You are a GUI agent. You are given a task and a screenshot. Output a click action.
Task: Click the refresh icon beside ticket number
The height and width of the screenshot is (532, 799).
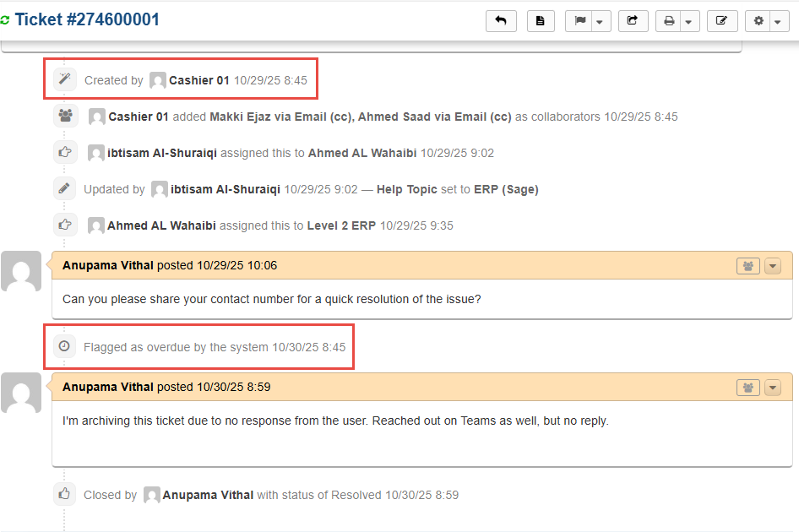coord(6,21)
